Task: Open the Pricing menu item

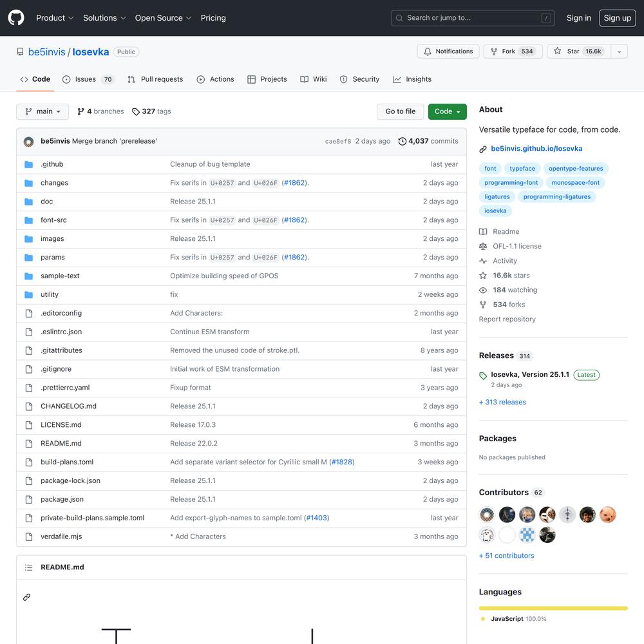Action: click(213, 18)
